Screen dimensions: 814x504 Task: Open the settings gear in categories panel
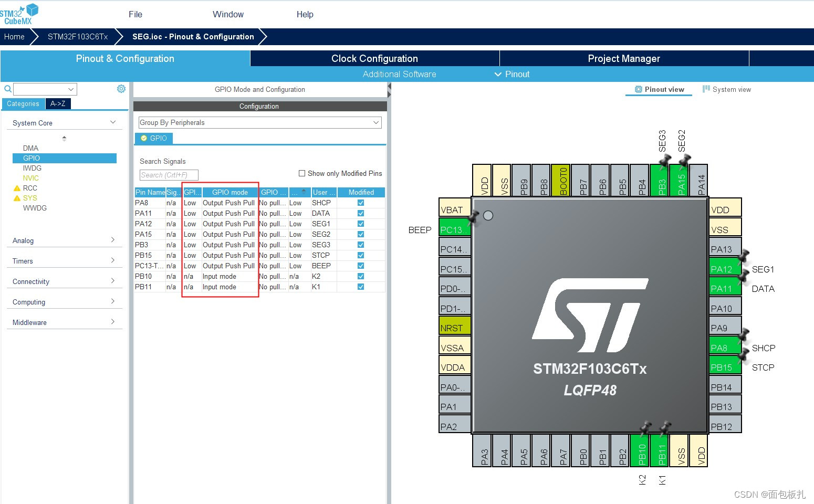pyautogui.click(x=121, y=89)
